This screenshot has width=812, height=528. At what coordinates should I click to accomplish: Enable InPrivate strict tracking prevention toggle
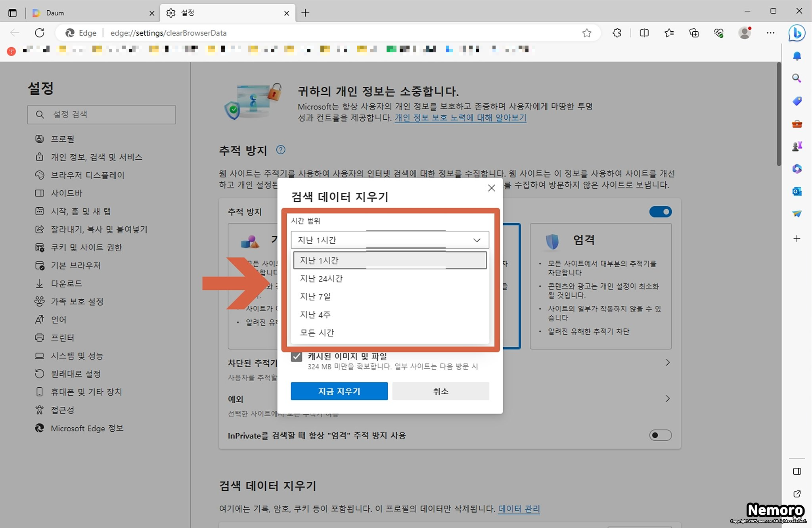[660, 435]
